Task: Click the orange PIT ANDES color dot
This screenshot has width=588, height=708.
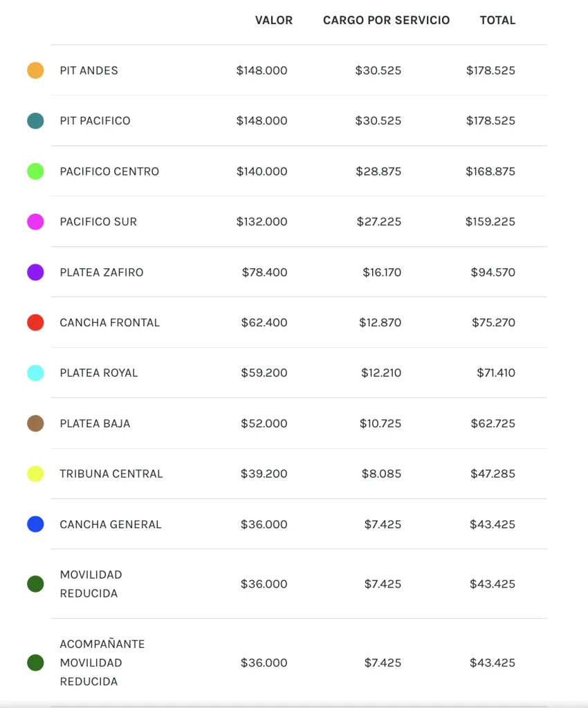Action: (x=35, y=71)
